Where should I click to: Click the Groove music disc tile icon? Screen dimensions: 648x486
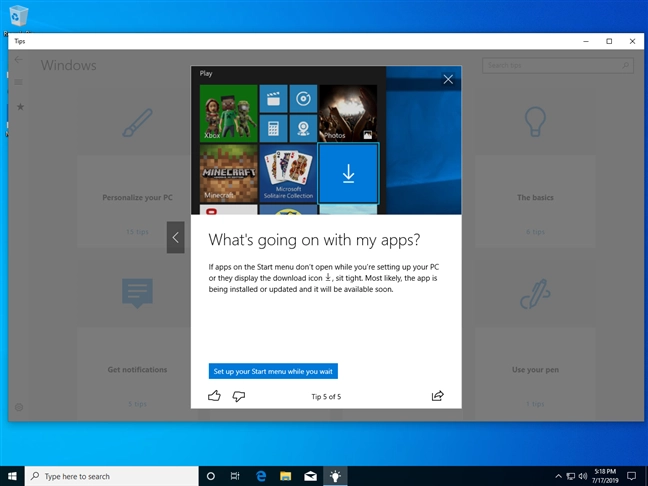click(303, 99)
